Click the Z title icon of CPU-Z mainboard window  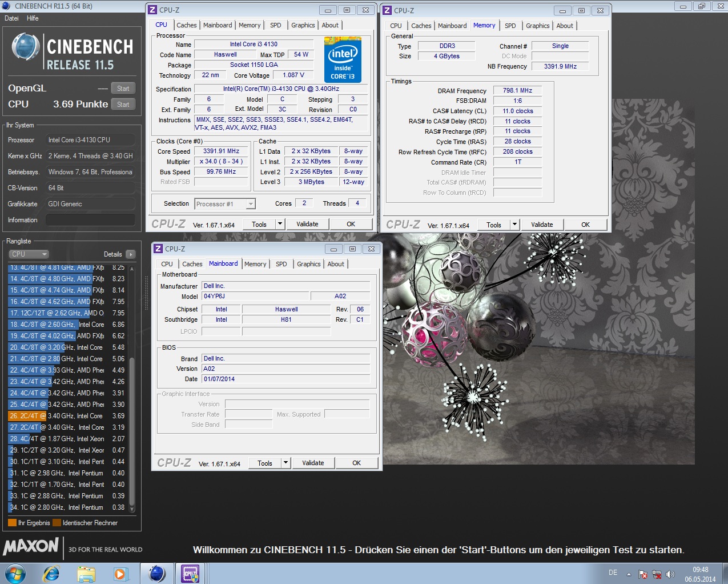point(158,249)
